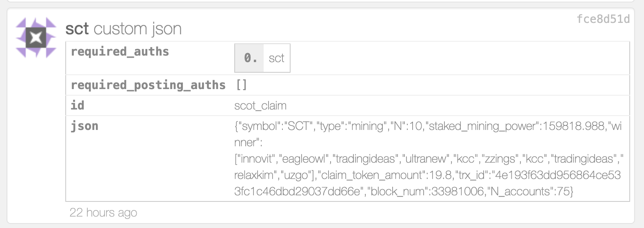
Task: Click the '22 hours ago' timestamp
Action: (103, 212)
